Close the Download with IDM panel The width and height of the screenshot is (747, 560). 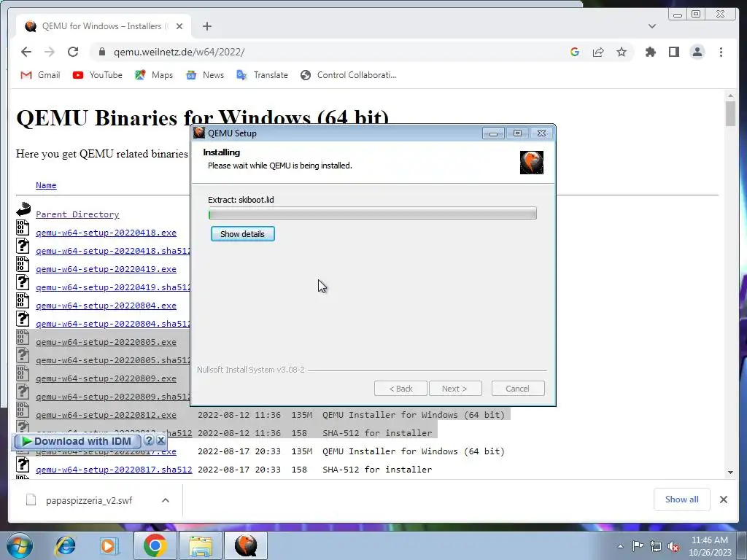161,440
